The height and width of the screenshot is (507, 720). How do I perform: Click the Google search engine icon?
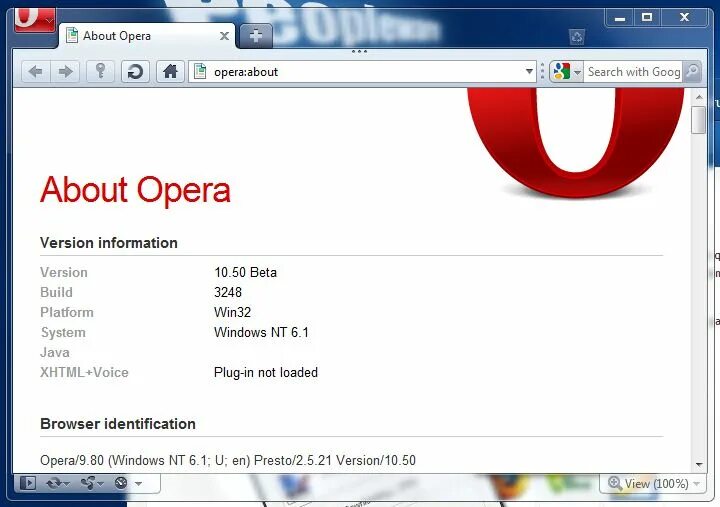click(x=561, y=72)
